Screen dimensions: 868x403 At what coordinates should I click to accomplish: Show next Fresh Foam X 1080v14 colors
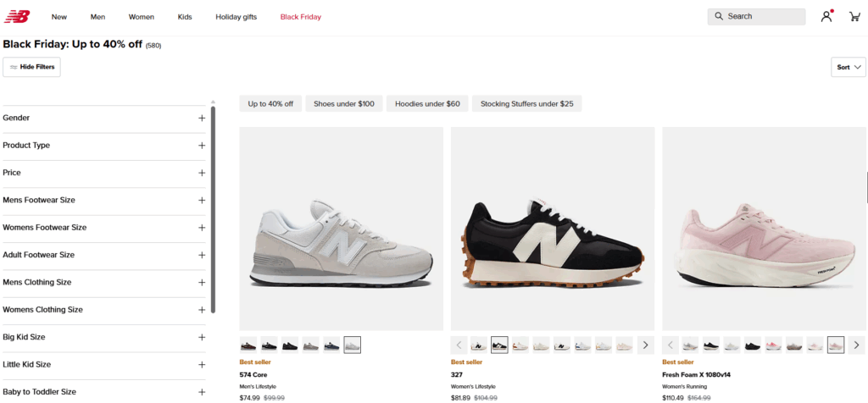[856, 345]
